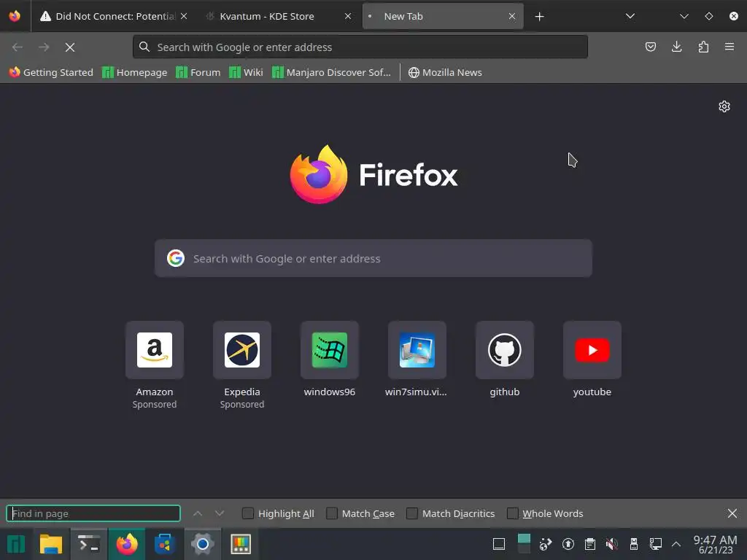Enable Match Case checkbox
747x560 pixels.
(x=332, y=513)
